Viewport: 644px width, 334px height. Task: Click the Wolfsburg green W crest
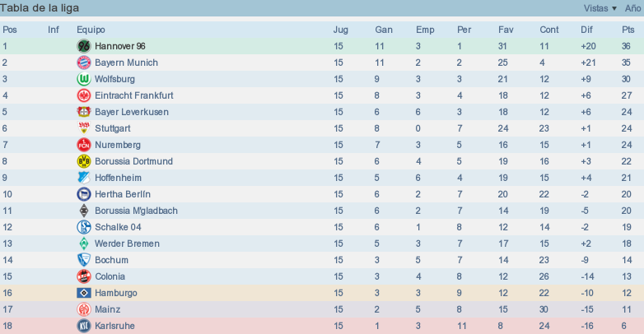tap(84, 79)
